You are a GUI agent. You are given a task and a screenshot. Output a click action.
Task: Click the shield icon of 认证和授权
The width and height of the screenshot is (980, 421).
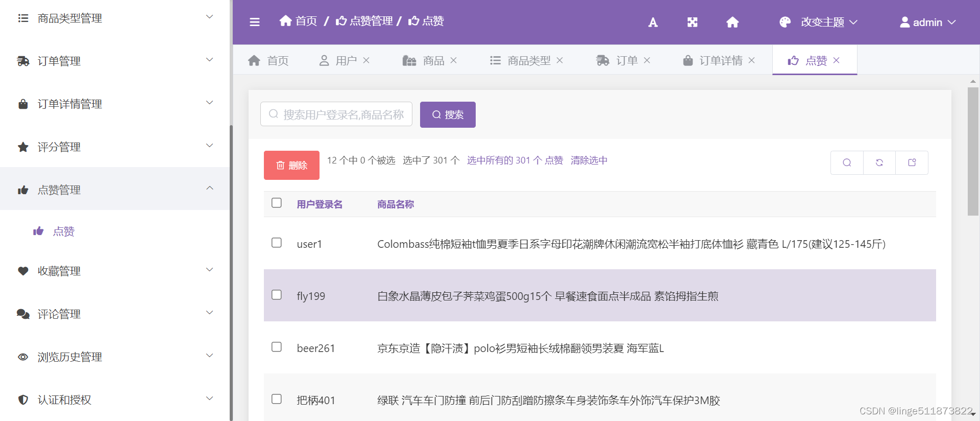[x=23, y=400]
